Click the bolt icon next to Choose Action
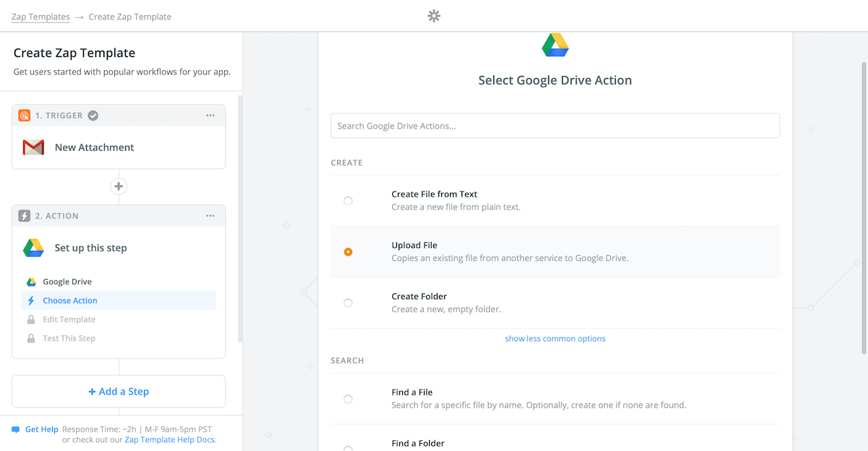 [31, 301]
